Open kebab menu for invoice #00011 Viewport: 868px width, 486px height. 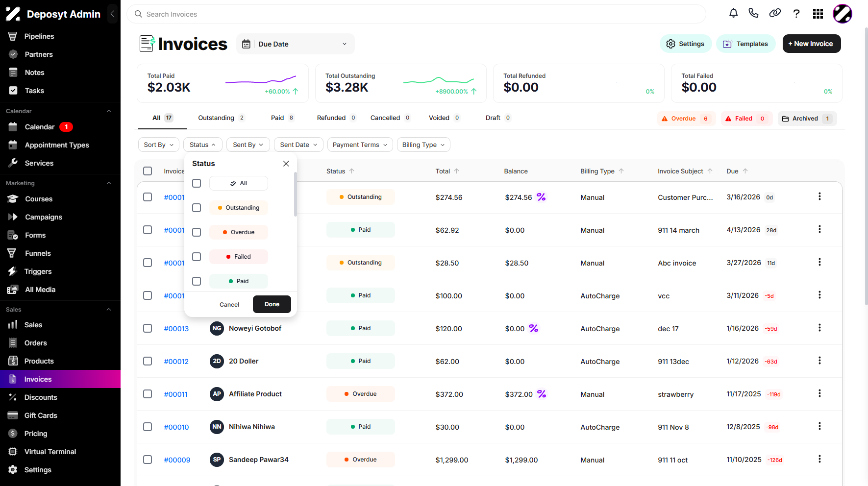point(819,393)
